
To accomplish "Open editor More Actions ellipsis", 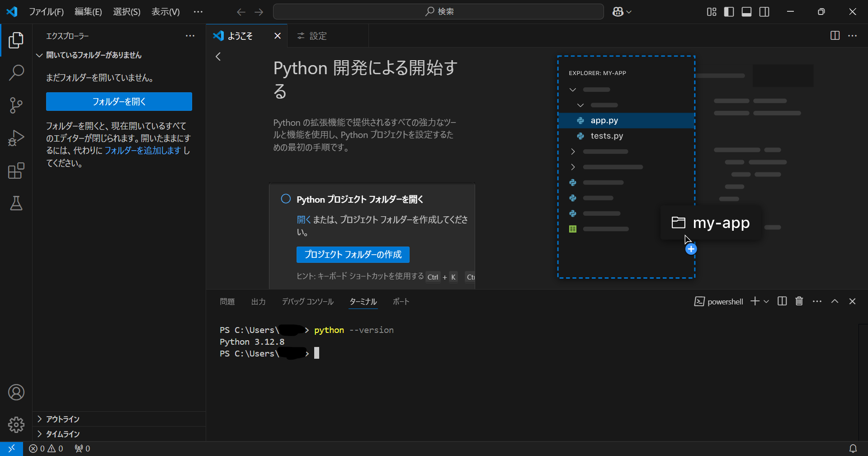I will [x=853, y=36].
